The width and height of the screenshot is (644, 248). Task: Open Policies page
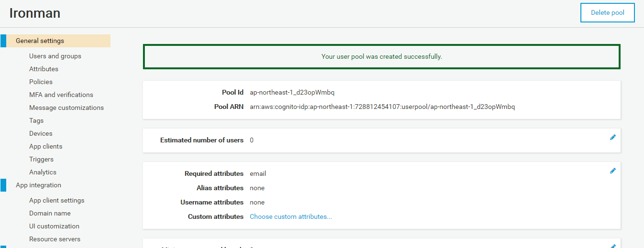click(x=41, y=82)
